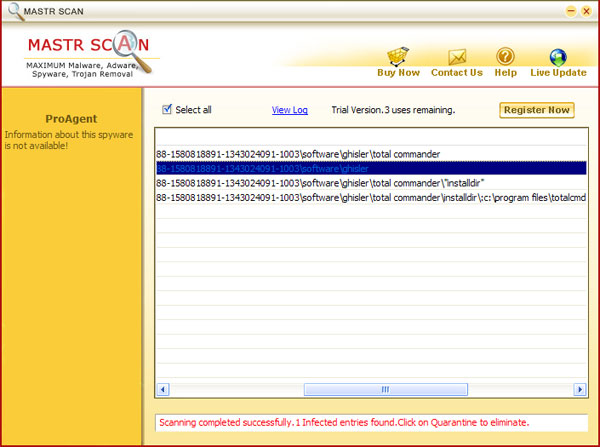Screen dimensions: 600x447
Task: Click the 'Trial Version.3 uses remaining.' text
Action: [393, 110]
